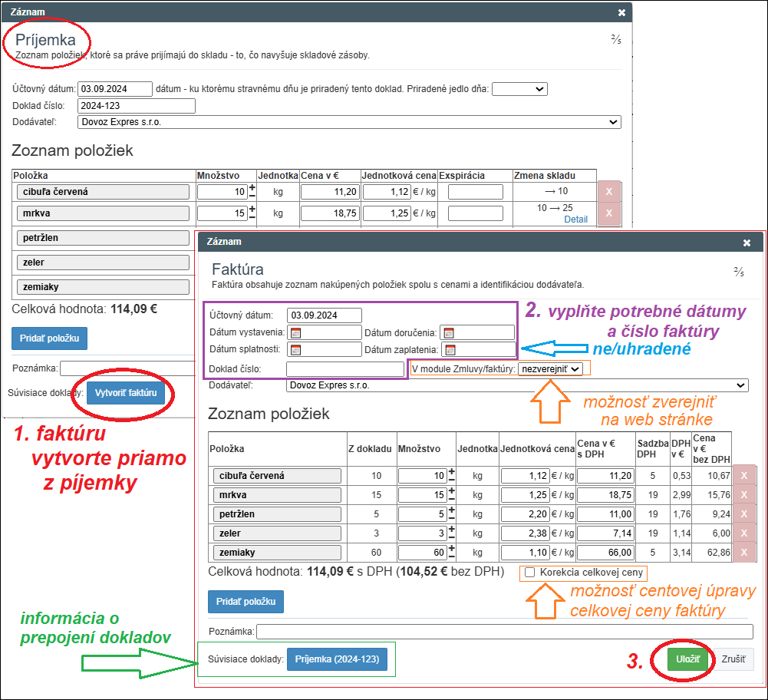The image size is (768, 700).
Task: Focus Účtovný dátum field in Príjemka
Action: pyautogui.click(x=115, y=89)
